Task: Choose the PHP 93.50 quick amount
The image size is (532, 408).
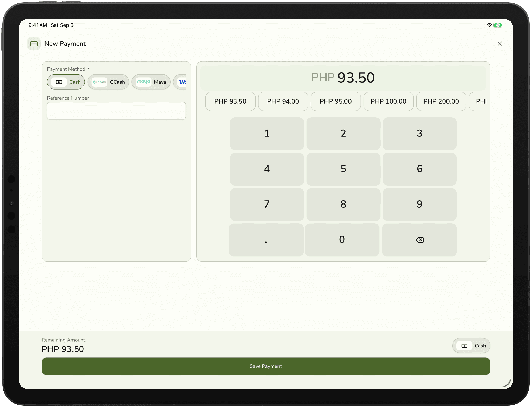Action: pos(230,101)
